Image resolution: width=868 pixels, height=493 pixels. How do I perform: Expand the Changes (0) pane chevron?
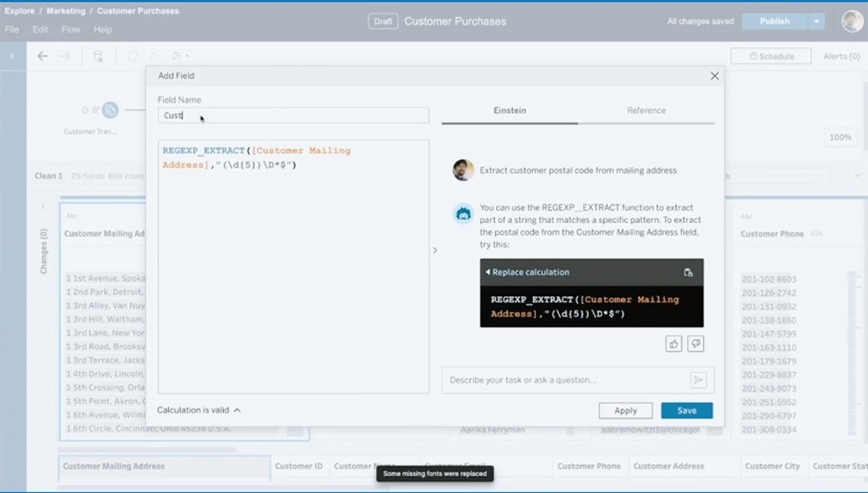click(43, 206)
